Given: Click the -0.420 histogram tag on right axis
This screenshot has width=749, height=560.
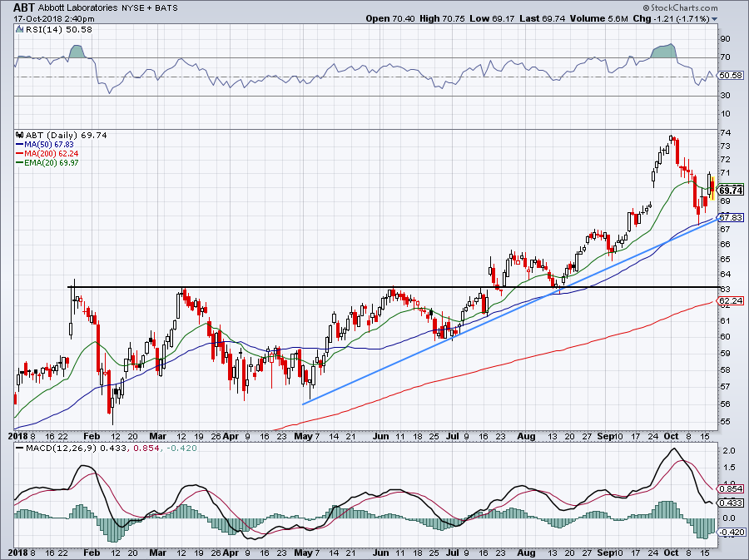Looking at the screenshot, I should click(x=731, y=533).
